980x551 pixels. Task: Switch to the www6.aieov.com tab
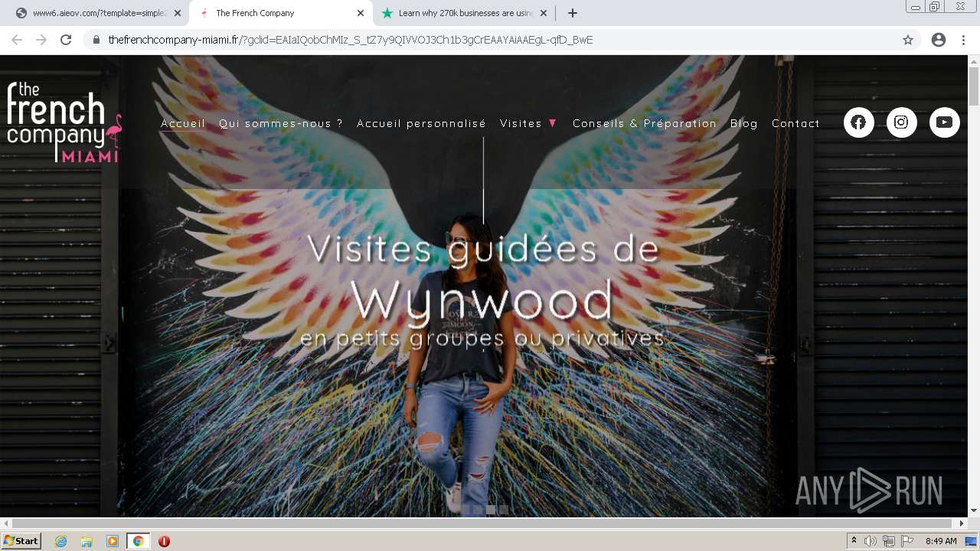pyautogui.click(x=98, y=13)
